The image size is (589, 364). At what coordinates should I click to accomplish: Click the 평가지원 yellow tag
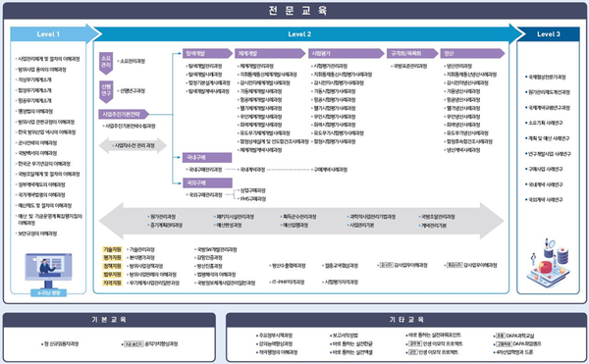(x=112, y=258)
